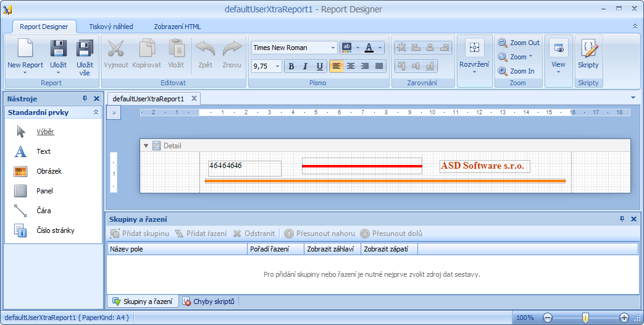Open the Zoom dropdown in ribbon

(x=515, y=57)
